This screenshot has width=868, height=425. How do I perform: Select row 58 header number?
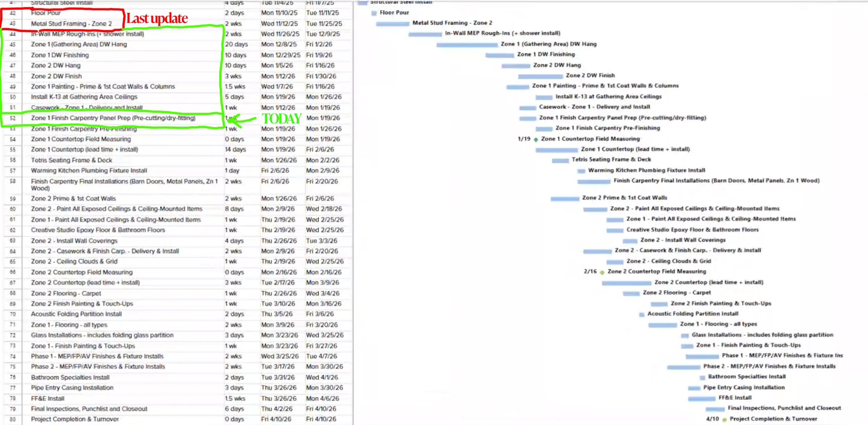point(12,181)
